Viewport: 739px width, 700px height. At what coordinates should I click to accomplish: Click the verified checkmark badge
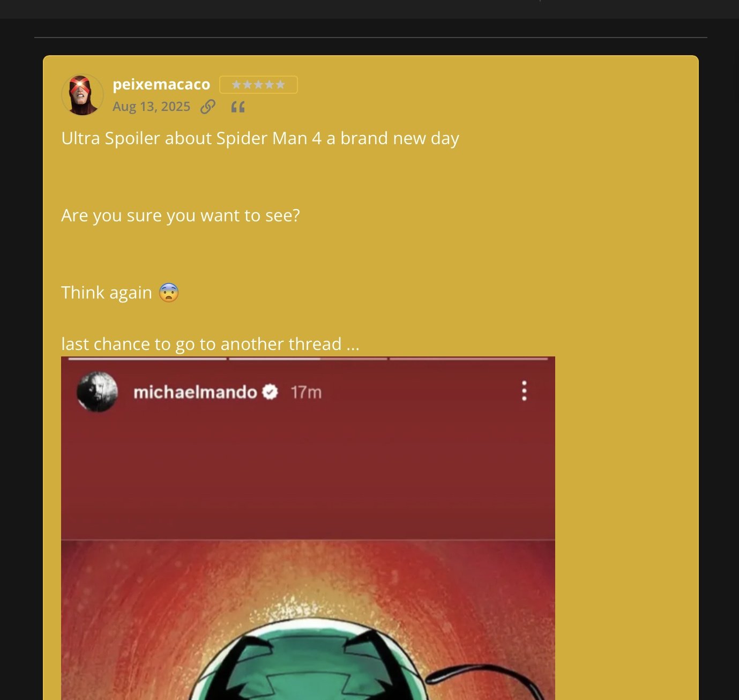pyautogui.click(x=270, y=392)
